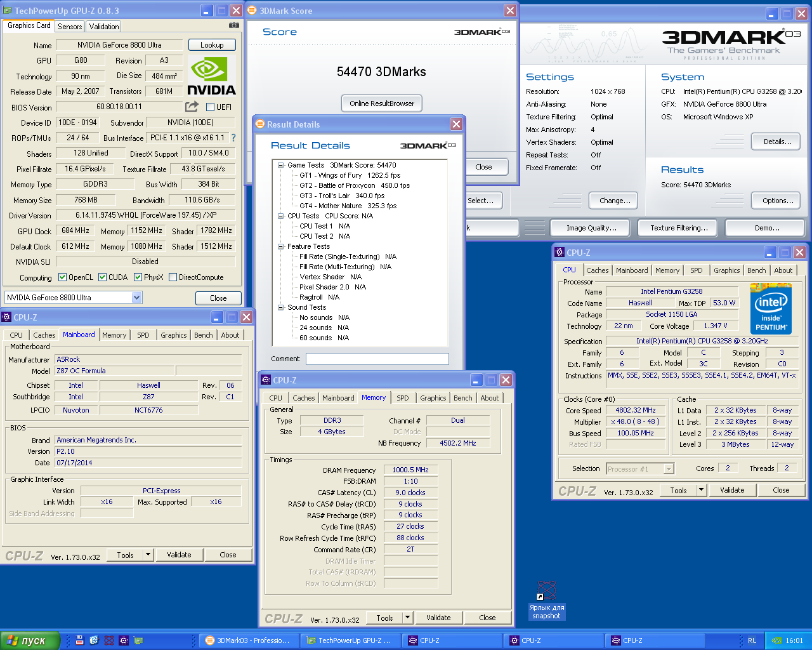Toggle the DirectCompute checkbox
Viewport: 812px width, 650px height.
coord(173,277)
